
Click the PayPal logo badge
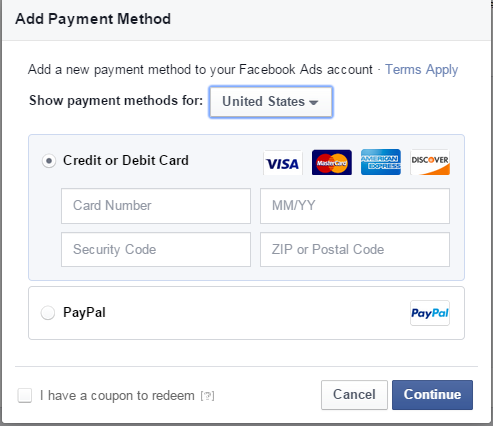tap(430, 313)
